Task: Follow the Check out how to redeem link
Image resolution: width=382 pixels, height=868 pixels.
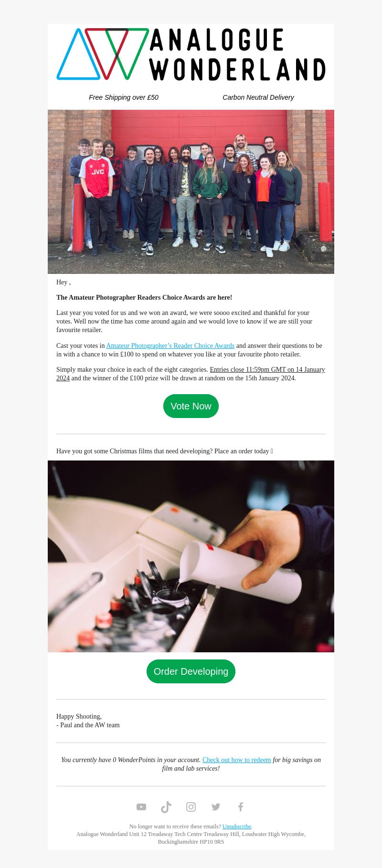Action: tap(236, 760)
